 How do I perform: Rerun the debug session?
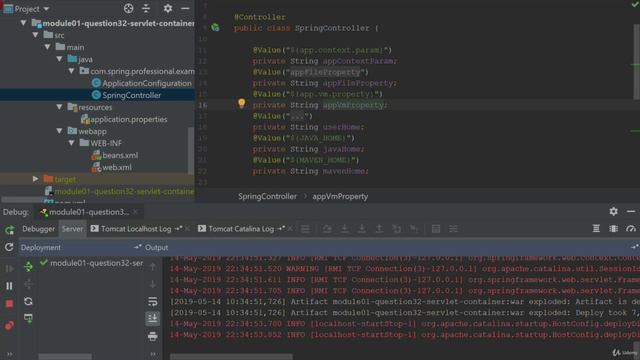[x=9, y=230]
